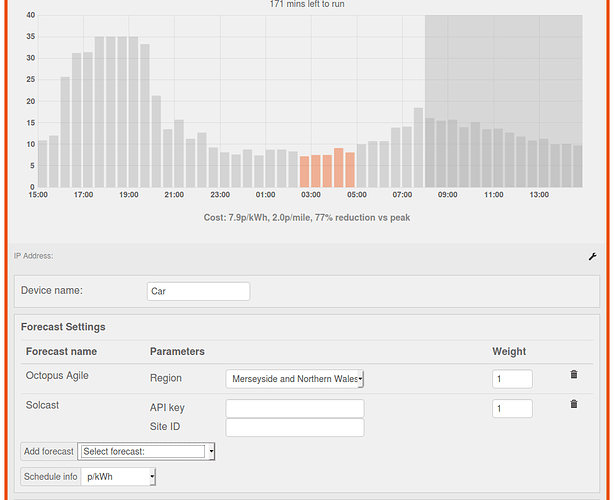
Task: Click the Forecast Settings heading
Action: pyautogui.click(x=63, y=327)
